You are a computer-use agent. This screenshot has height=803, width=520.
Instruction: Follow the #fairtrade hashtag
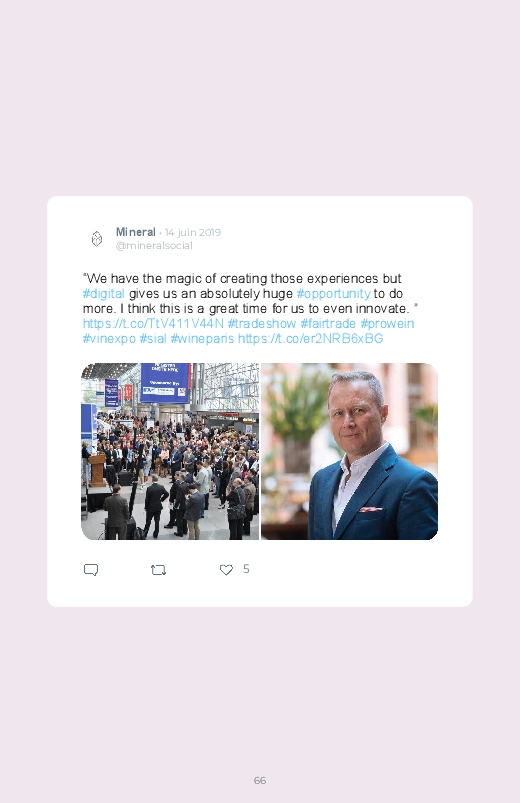[x=328, y=324]
